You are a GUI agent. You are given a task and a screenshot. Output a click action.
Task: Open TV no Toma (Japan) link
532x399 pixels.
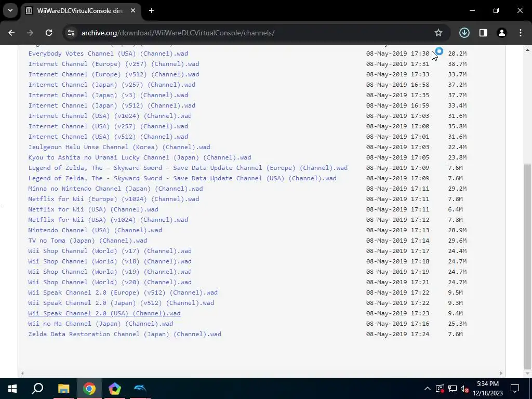point(87,241)
